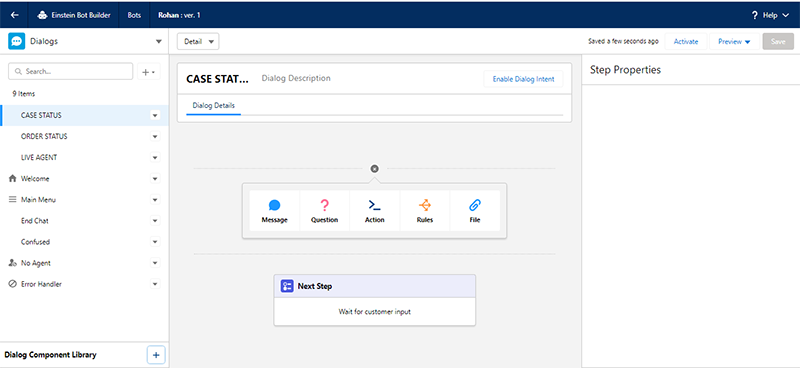Click the Error Handler circle-slash icon
The image size is (800, 368).
13,284
